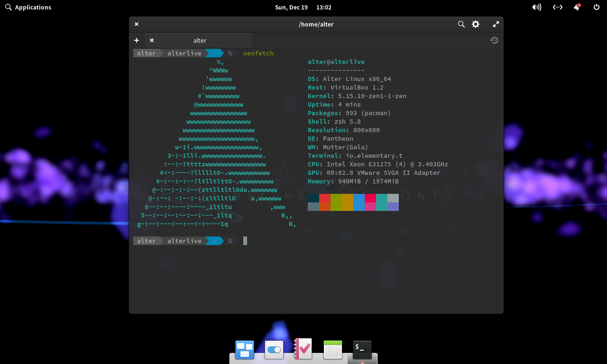Click the "Terminal: io.elementary.t" line

(355, 155)
